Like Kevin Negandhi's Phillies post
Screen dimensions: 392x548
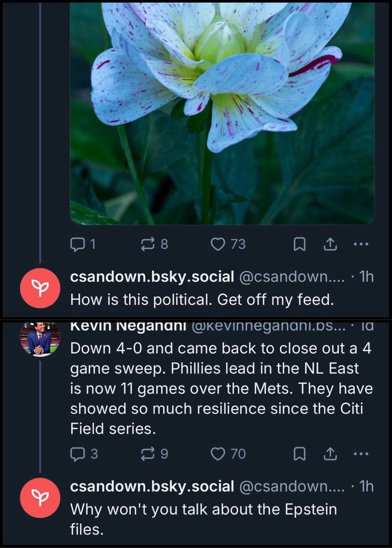pos(218,454)
